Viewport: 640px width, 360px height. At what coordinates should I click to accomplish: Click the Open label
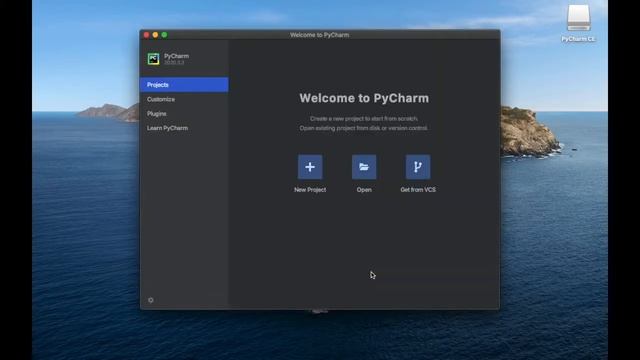click(364, 190)
